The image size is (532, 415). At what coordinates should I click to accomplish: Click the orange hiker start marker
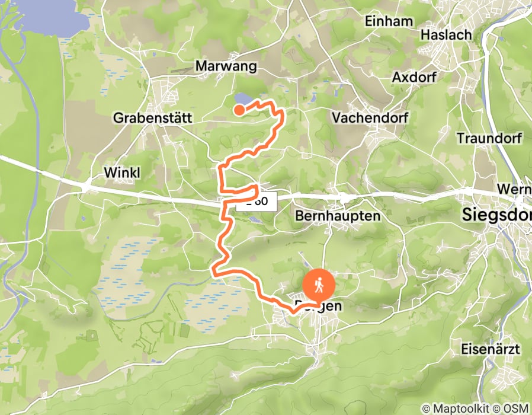click(x=319, y=286)
